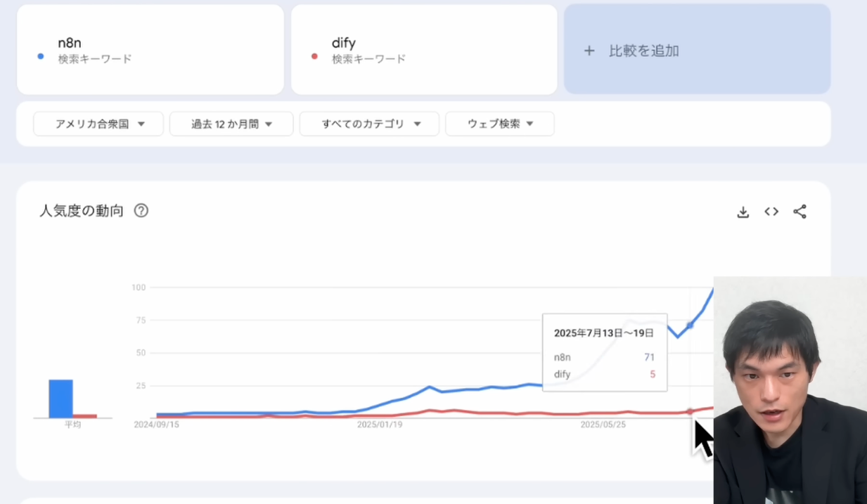Click the share icon on the chart card
The width and height of the screenshot is (867, 504).
click(799, 212)
